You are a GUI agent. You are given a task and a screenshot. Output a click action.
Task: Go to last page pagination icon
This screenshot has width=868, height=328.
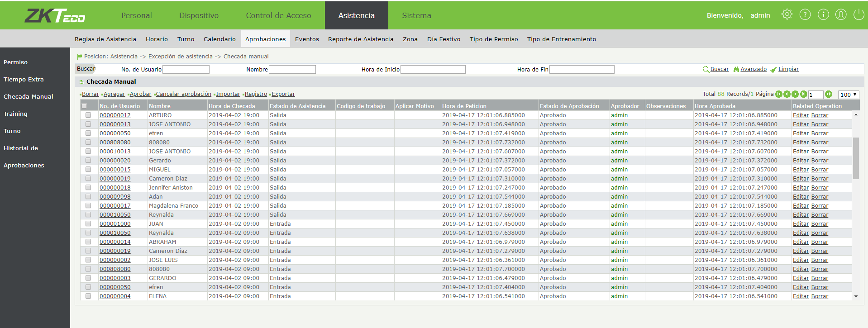(x=803, y=94)
